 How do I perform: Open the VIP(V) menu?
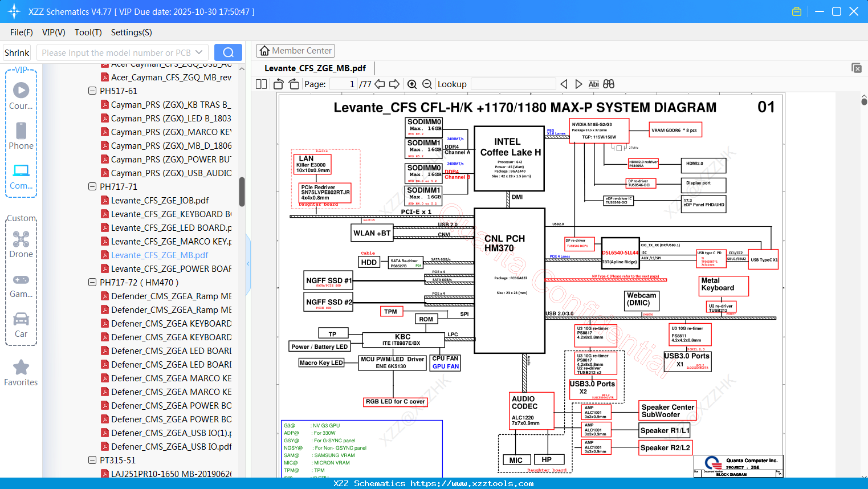[x=54, y=32]
